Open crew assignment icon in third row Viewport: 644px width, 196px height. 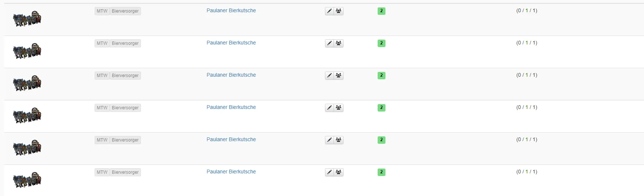click(x=339, y=76)
